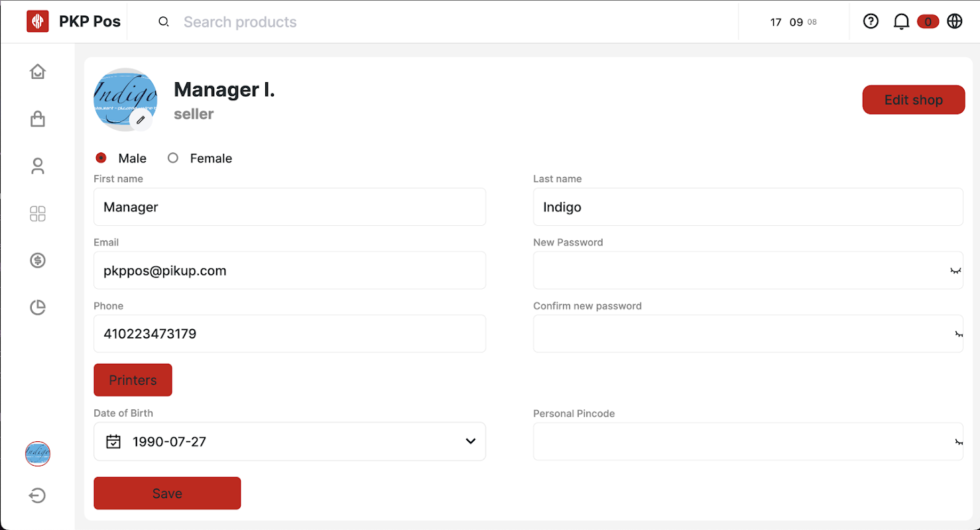The image size is (980, 530).
Task: Click the logout icon in sidebar
Action: [x=38, y=496]
